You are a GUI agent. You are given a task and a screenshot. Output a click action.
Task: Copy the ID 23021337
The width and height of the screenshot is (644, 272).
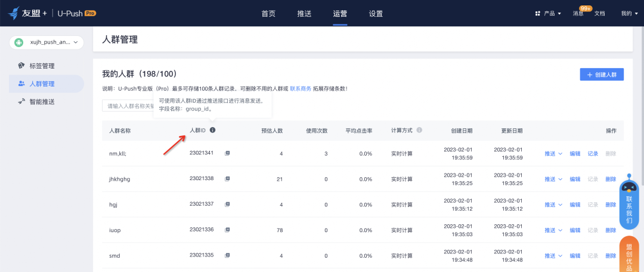click(227, 204)
